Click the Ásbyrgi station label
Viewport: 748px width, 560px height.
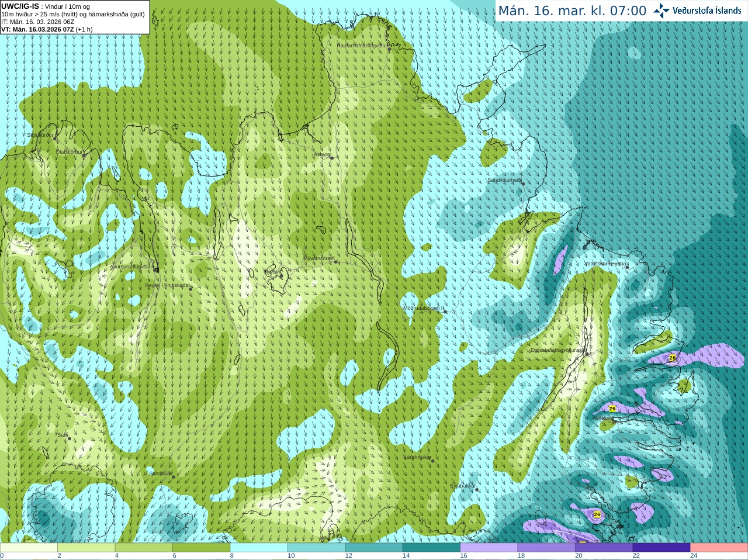point(323,154)
